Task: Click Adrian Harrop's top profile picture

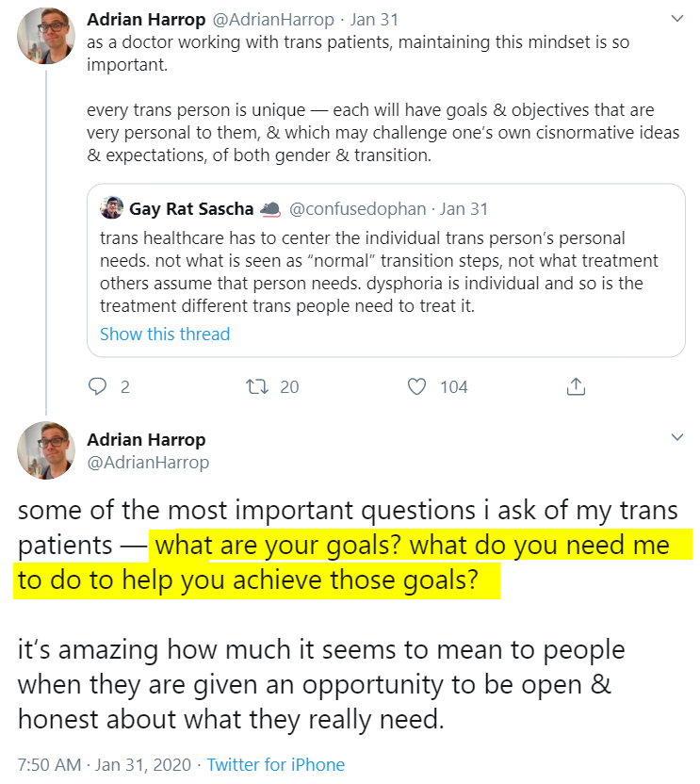Action: pyautogui.click(x=46, y=36)
